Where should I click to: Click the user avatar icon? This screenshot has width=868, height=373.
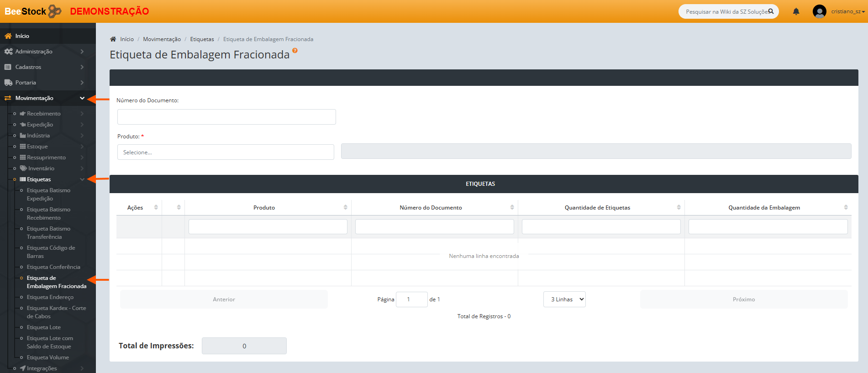coord(819,11)
